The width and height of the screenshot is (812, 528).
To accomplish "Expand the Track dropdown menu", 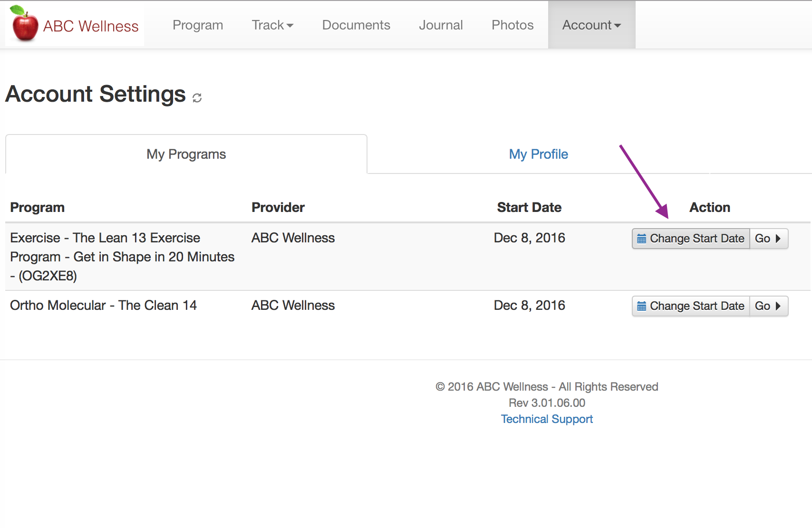I will pyautogui.click(x=272, y=25).
